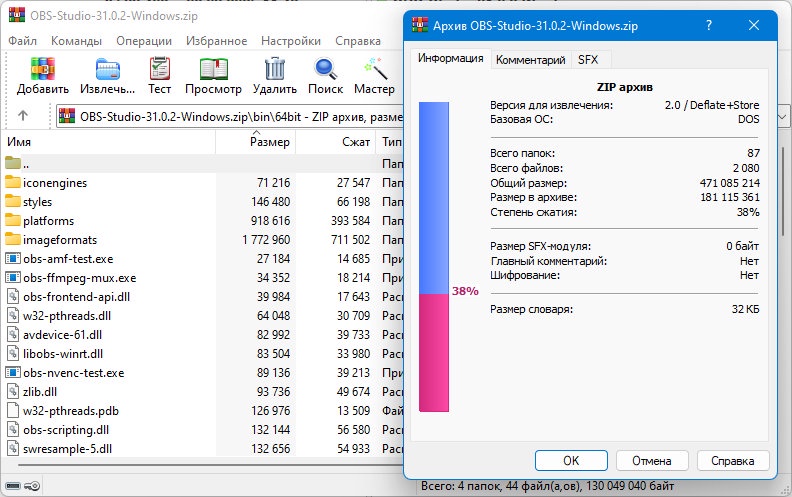Click the file name zlib.dll
This screenshot has width=792, height=497.
click(x=40, y=391)
